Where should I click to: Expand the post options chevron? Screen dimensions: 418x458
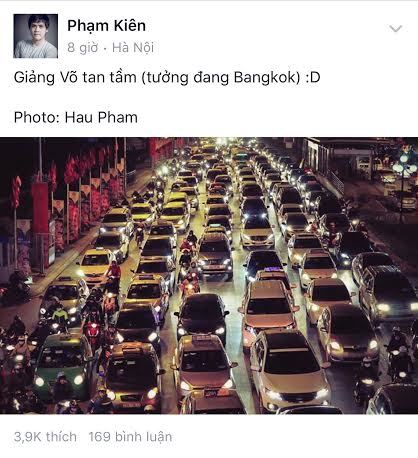395,29
